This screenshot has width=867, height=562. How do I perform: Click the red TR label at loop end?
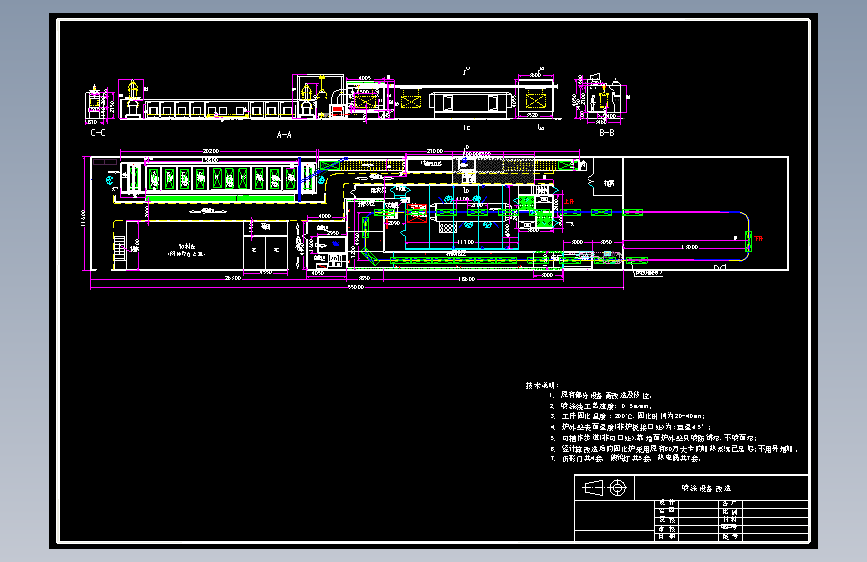[758, 238]
